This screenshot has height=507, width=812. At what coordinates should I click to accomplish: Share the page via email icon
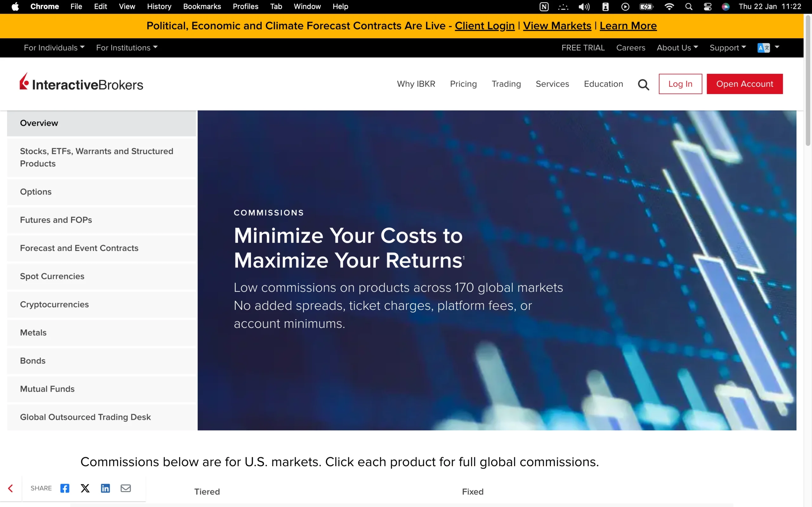click(126, 488)
